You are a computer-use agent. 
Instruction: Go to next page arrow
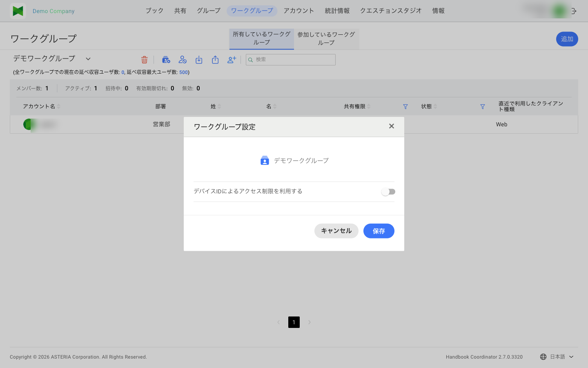(309, 322)
